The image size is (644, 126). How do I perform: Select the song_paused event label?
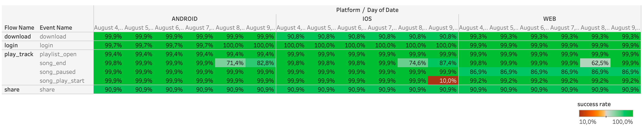tap(58, 72)
